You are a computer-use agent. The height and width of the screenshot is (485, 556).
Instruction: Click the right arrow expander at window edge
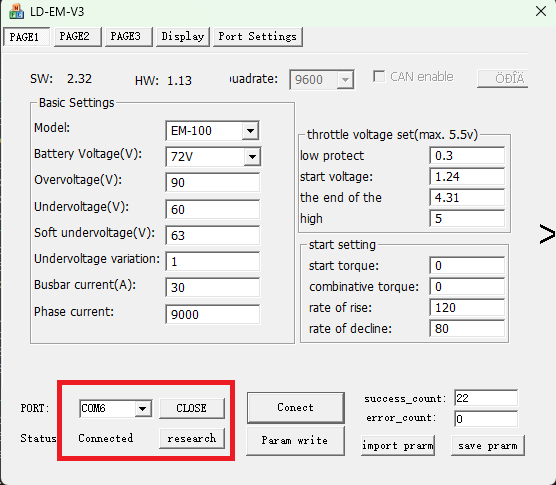click(546, 234)
